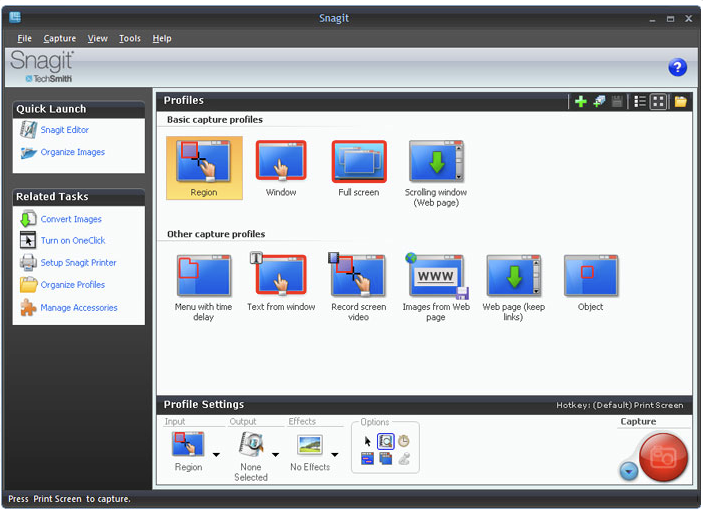Click the Save profile floppy icon
This screenshot has height=511, width=703.
617,102
